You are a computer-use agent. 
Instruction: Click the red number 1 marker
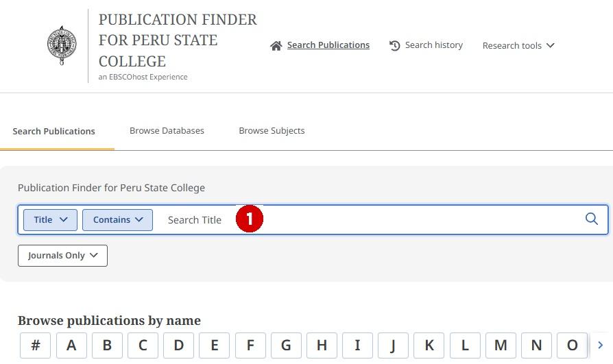pos(250,219)
